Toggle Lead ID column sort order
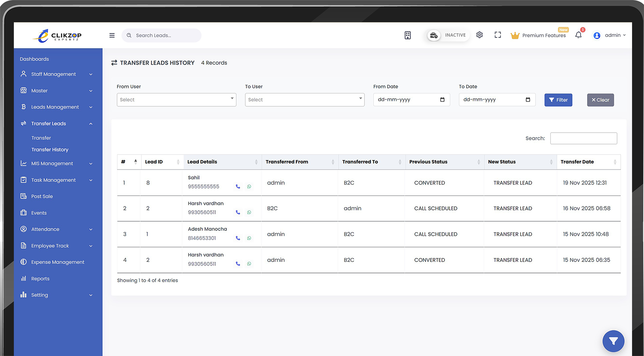Screen dimensions: 644x356 coord(178,162)
